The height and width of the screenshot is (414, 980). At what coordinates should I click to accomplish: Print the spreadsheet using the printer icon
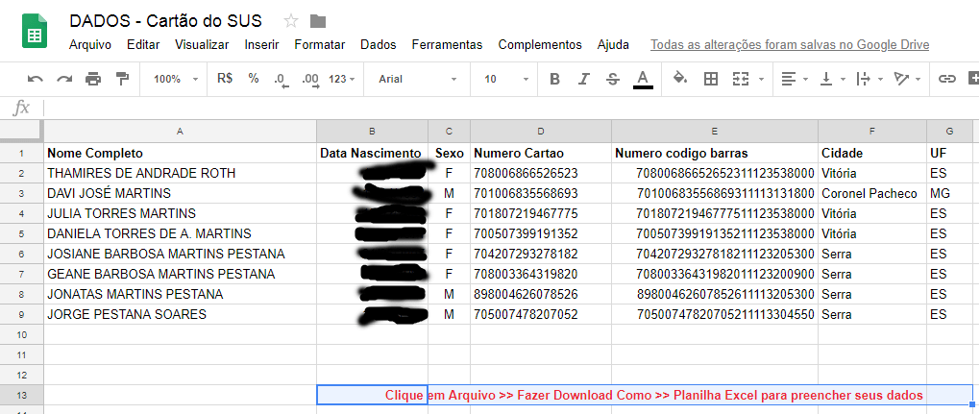click(93, 79)
